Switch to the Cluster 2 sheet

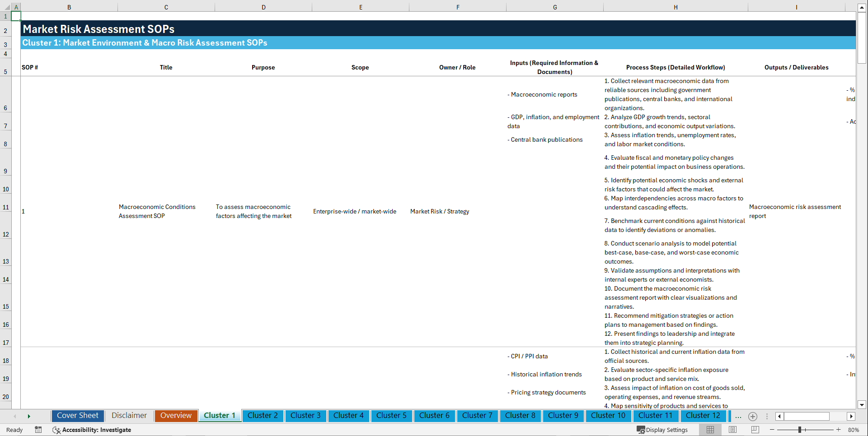263,416
